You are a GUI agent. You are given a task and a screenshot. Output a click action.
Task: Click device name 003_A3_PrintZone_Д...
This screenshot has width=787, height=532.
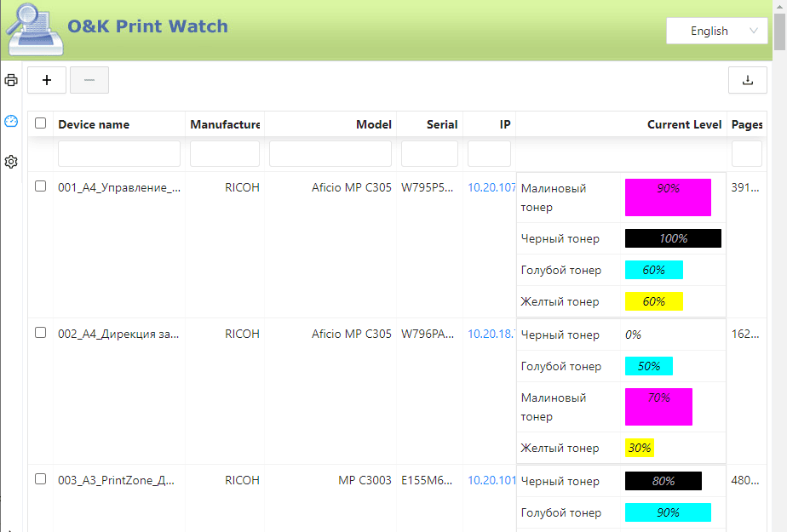117,480
